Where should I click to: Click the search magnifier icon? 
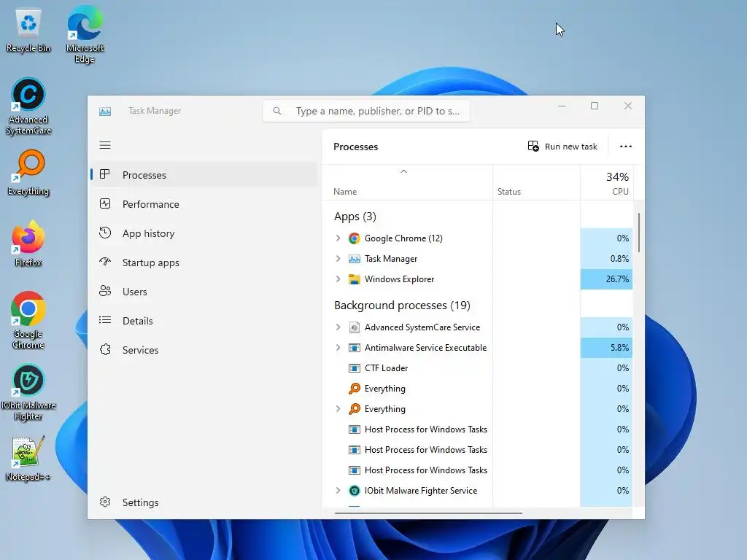(x=276, y=111)
